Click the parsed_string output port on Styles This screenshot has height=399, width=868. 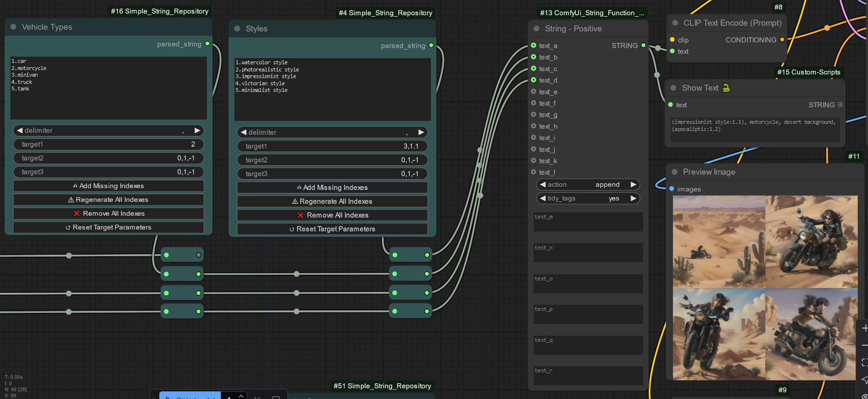click(431, 46)
